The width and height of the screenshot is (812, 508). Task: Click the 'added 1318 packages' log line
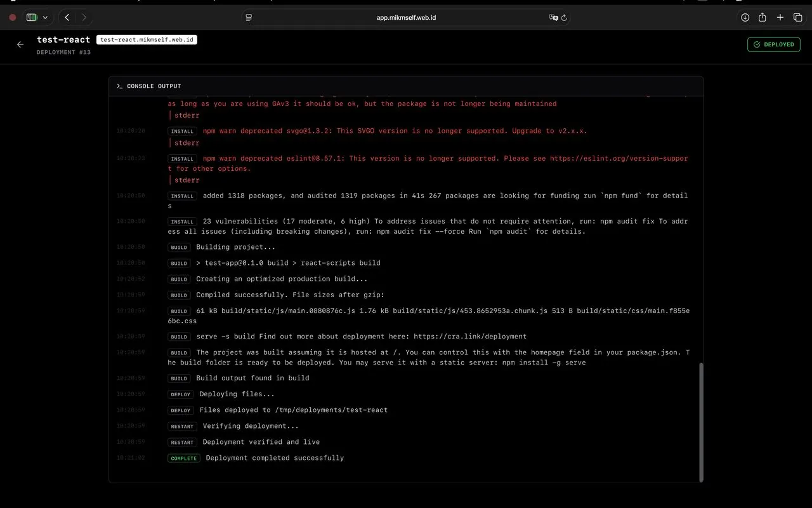[x=428, y=201]
